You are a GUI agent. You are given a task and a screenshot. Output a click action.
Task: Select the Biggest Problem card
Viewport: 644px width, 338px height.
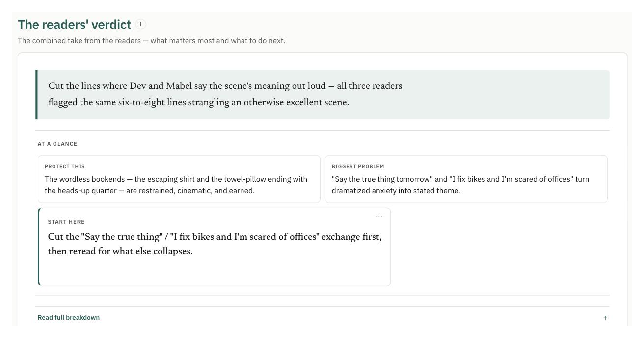point(466,179)
